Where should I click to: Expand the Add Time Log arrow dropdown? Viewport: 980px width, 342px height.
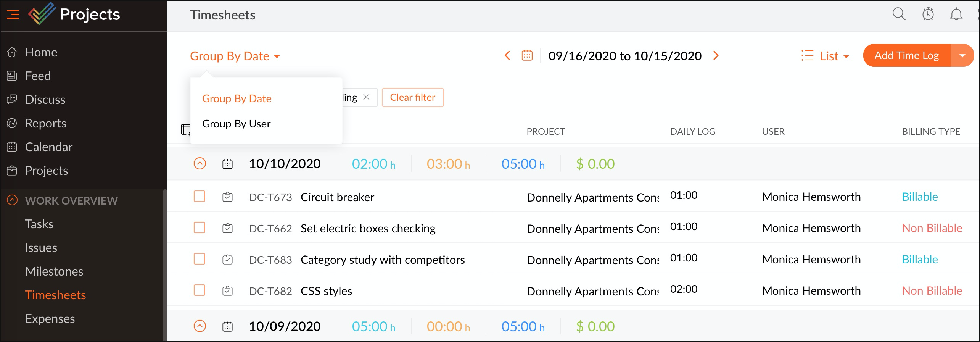(x=962, y=56)
